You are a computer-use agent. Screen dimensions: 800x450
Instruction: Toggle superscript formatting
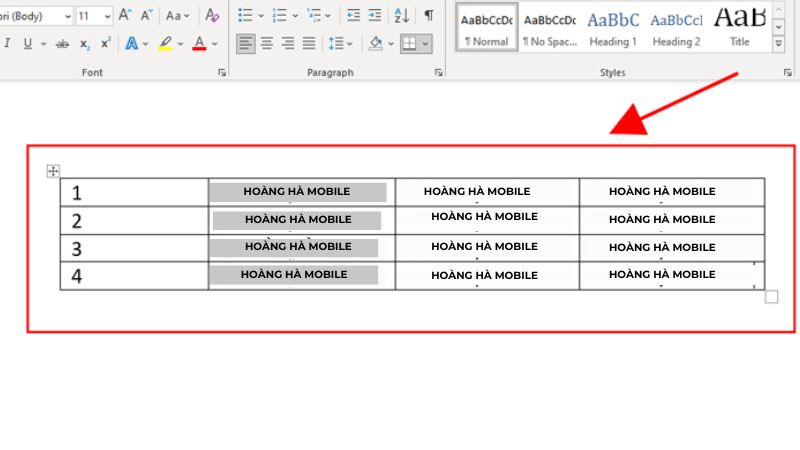click(105, 44)
